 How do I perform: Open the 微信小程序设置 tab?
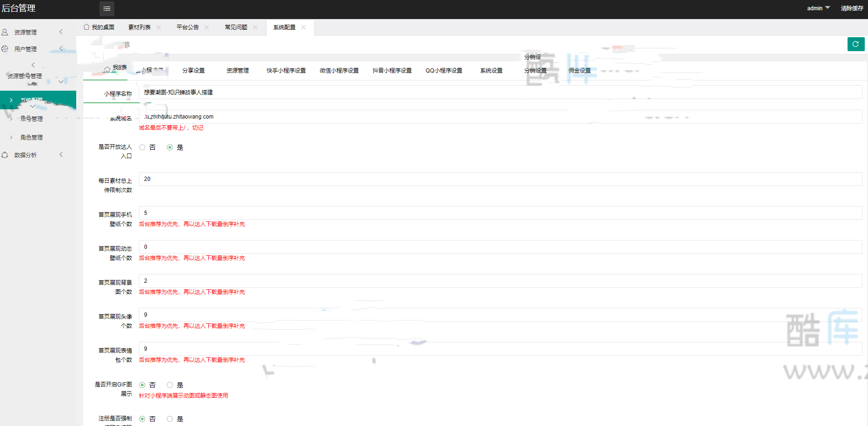[x=339, y=71]
